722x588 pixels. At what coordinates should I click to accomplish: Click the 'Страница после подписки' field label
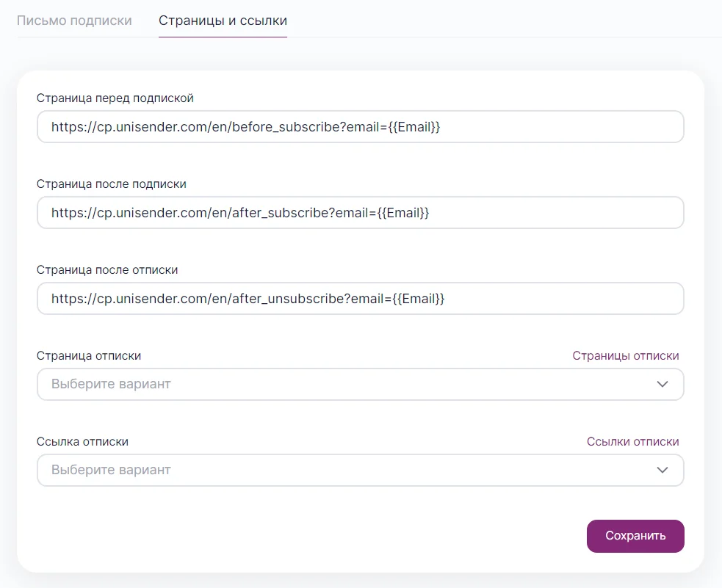pos(112,184)
